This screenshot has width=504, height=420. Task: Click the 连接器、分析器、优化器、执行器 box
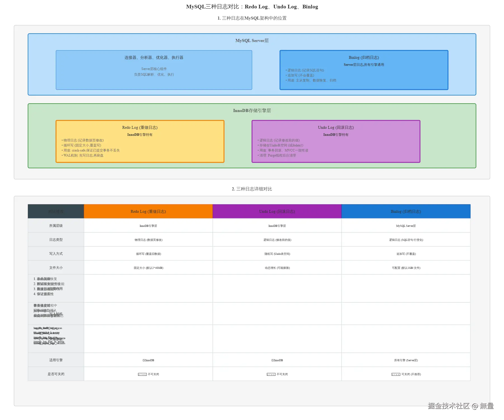pyautogui.click(x=154, y=70)
